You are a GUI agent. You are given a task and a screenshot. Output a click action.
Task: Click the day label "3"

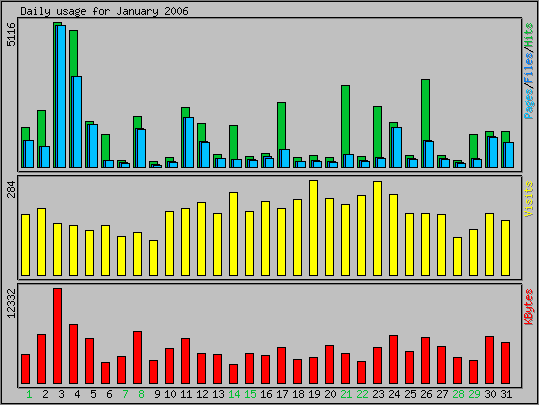coord(61,394)
